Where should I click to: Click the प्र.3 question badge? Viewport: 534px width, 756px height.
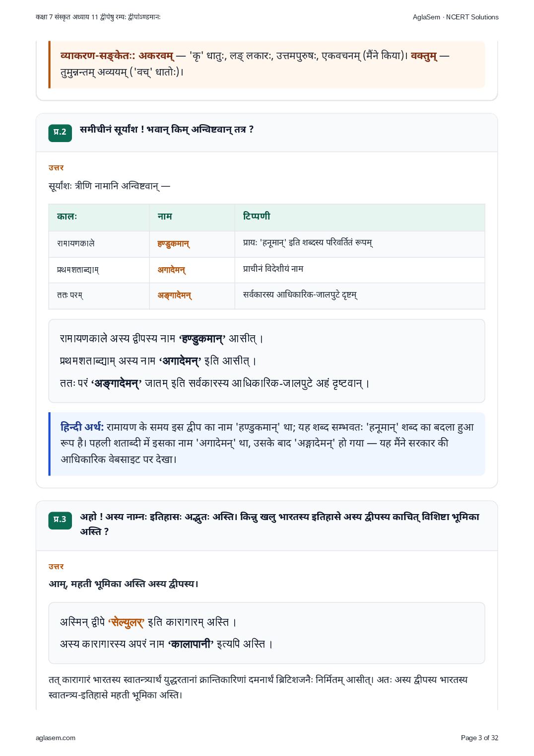(x=60, y=520)
